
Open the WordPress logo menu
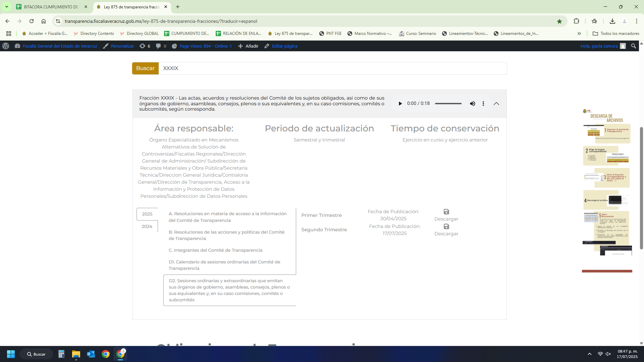[x=6, y=46]
